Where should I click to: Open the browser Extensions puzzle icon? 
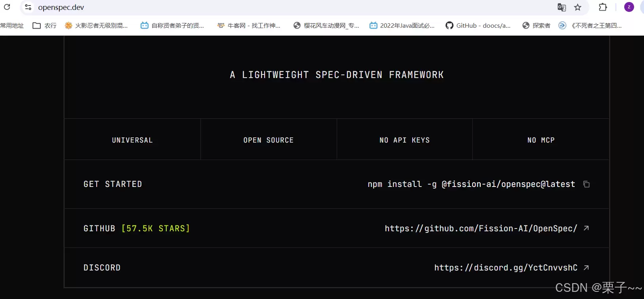(x=603, y=7)
